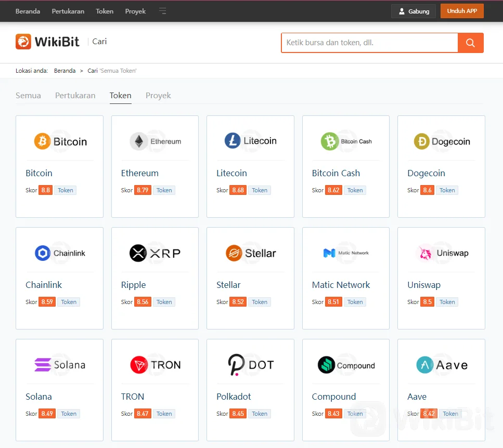Open the Chainlink title link

(x=44, y=285)
